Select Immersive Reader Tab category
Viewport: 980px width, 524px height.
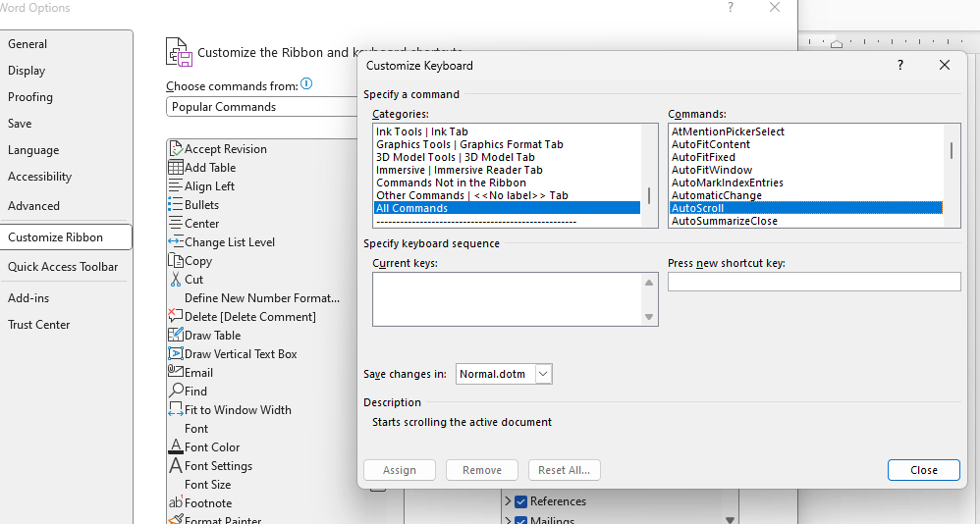pos(507,170)
